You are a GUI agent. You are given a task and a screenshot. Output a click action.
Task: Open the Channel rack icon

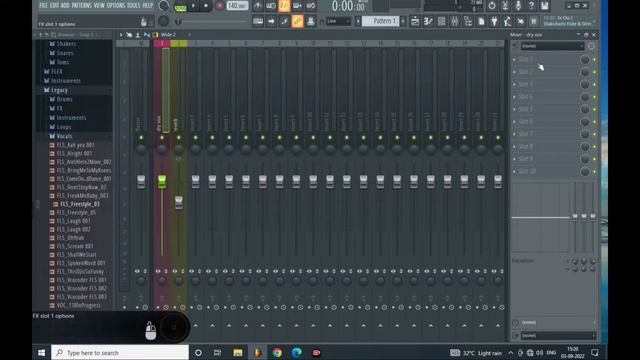442,21
